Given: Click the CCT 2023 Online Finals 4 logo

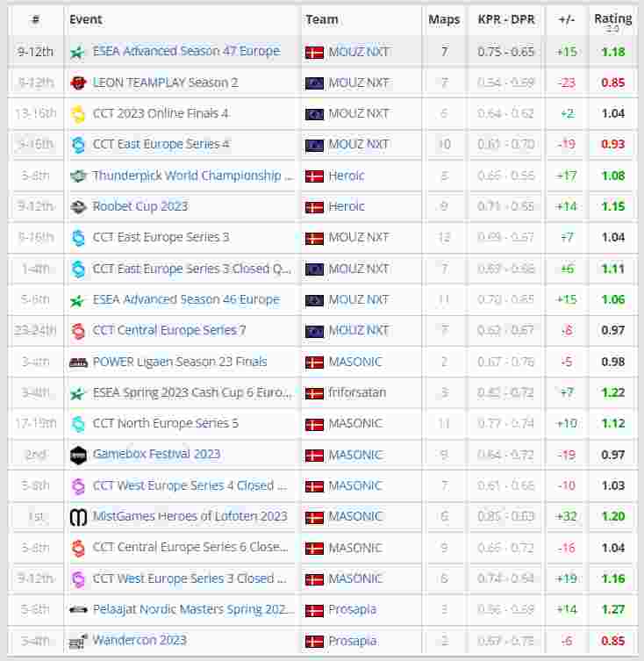Looking at the screenshot, I should click(x=78, y=114).
